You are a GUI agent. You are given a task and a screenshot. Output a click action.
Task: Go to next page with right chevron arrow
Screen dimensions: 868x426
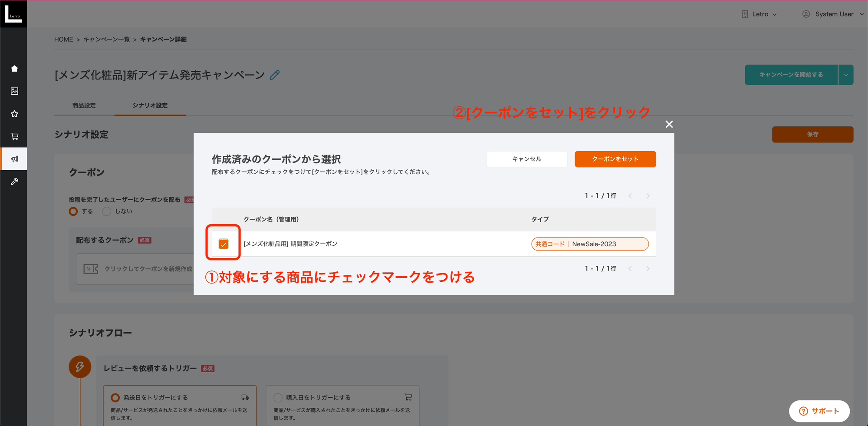pos(648,195)
